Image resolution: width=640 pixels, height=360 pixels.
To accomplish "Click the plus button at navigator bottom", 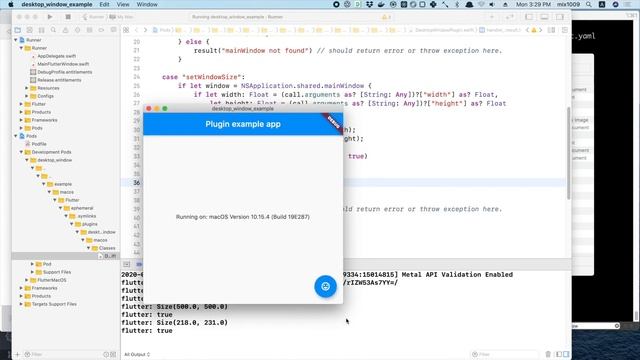I will (17, 354).
